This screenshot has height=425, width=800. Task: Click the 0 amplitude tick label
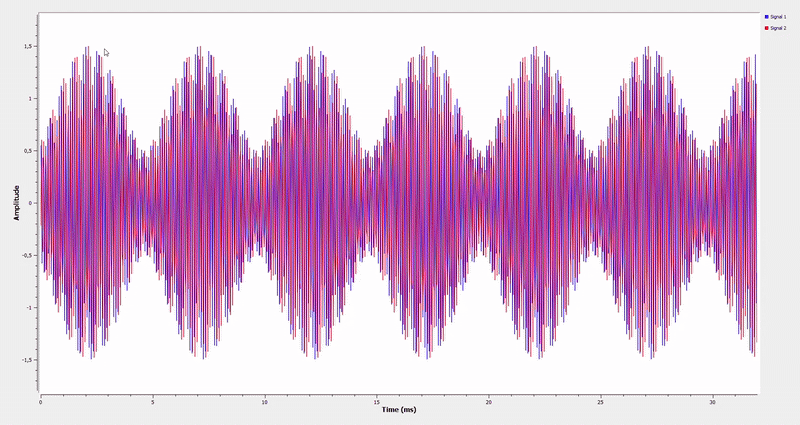point(33,203)
